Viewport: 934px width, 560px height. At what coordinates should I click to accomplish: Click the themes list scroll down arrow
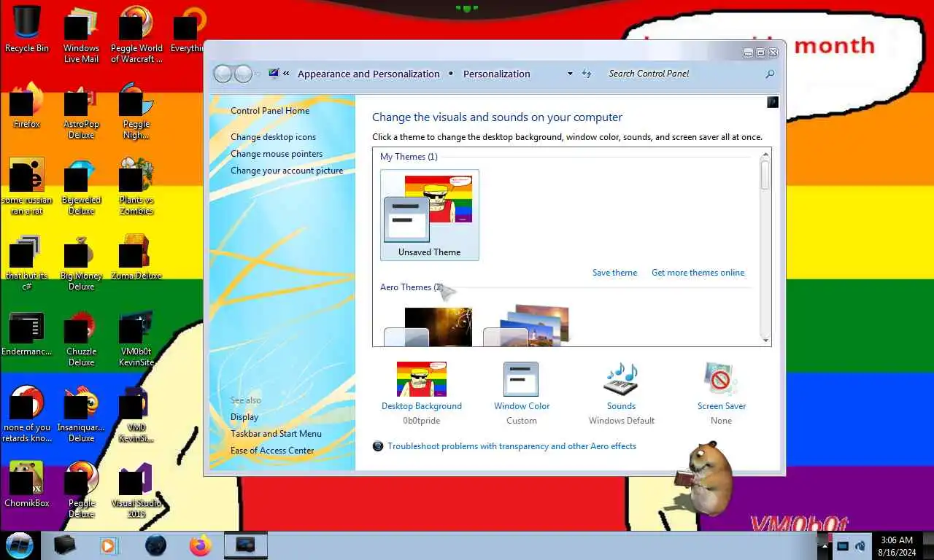point(765,340)
